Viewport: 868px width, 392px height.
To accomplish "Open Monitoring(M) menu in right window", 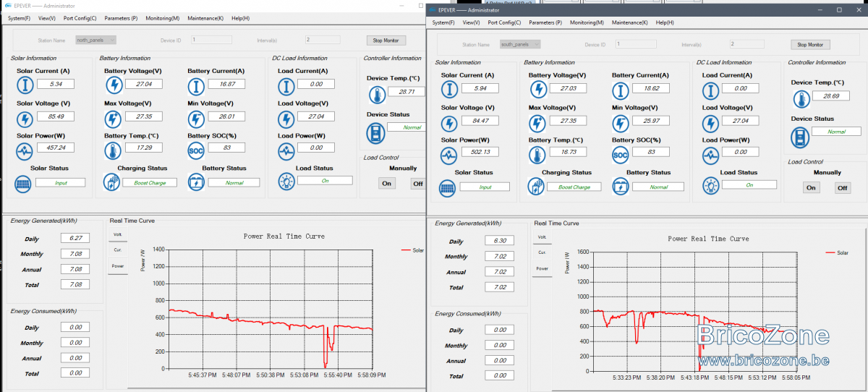I will tap(587, 22).
